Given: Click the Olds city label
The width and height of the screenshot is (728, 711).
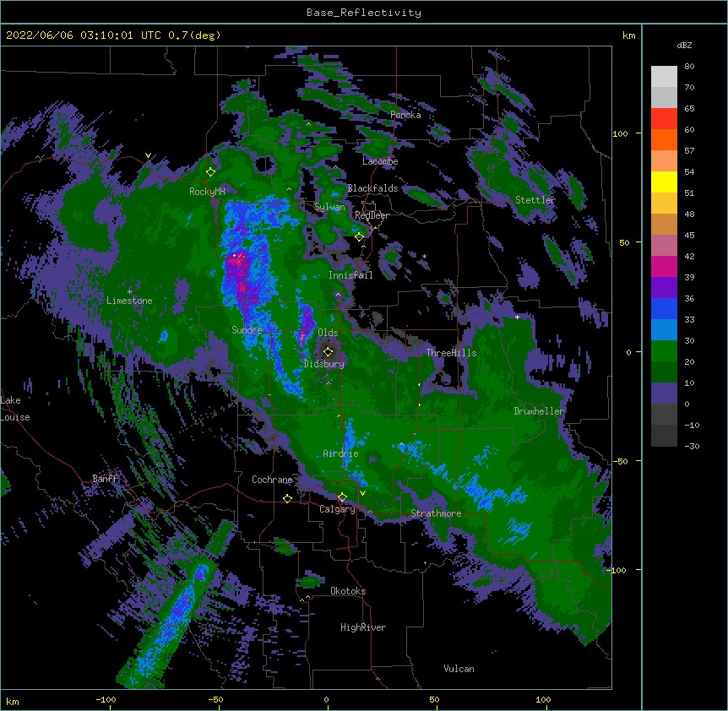Looking at the screenshot, I should click(328, 333).
